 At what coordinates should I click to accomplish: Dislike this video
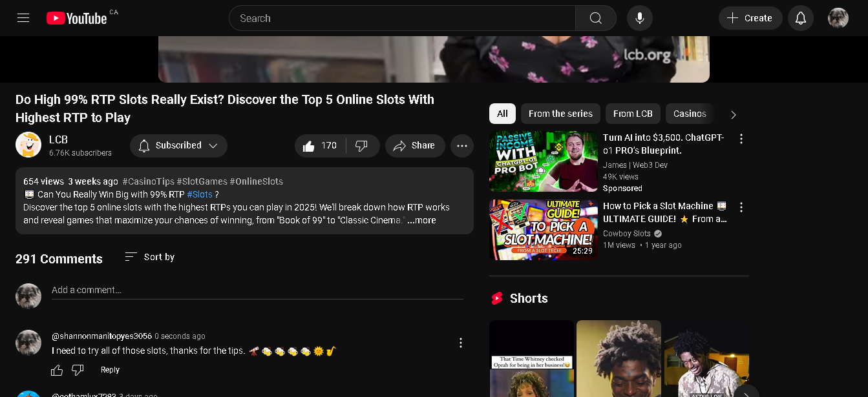pos(362,146)
